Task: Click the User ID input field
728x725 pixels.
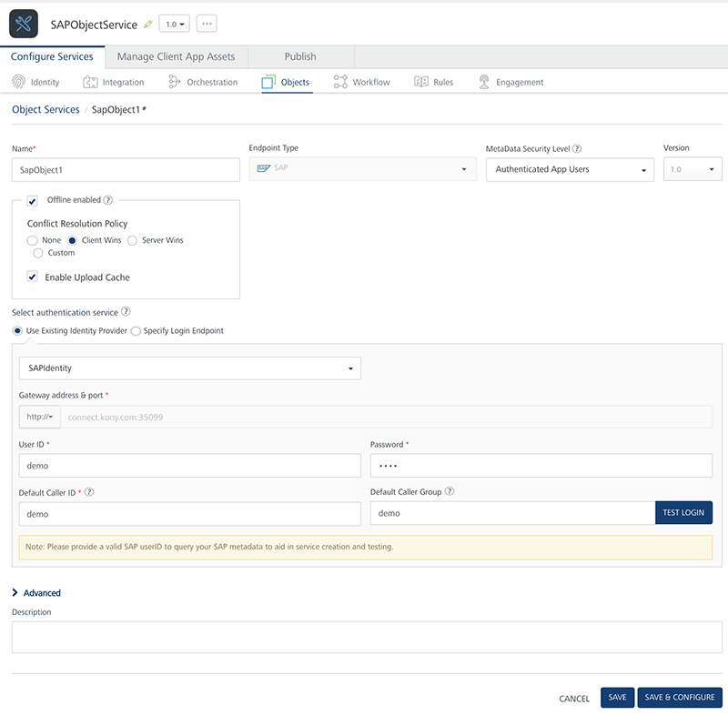Action: [190, 466]
